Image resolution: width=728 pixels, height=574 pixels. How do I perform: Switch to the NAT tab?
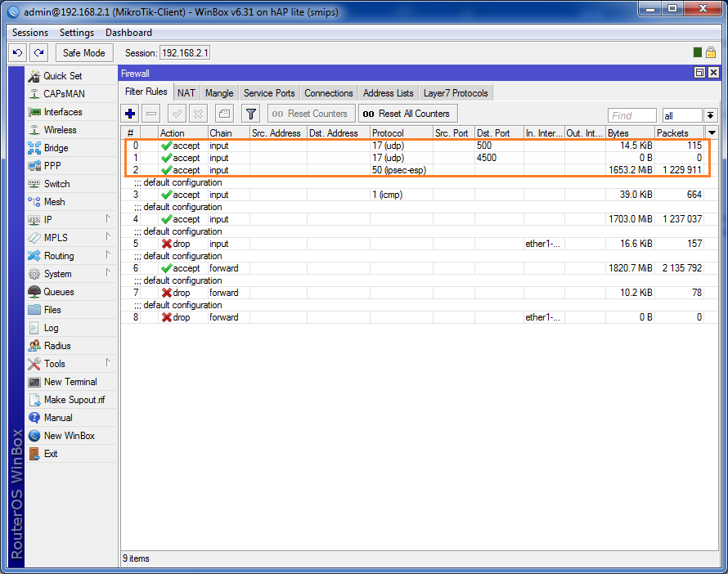tap(186, 93)
